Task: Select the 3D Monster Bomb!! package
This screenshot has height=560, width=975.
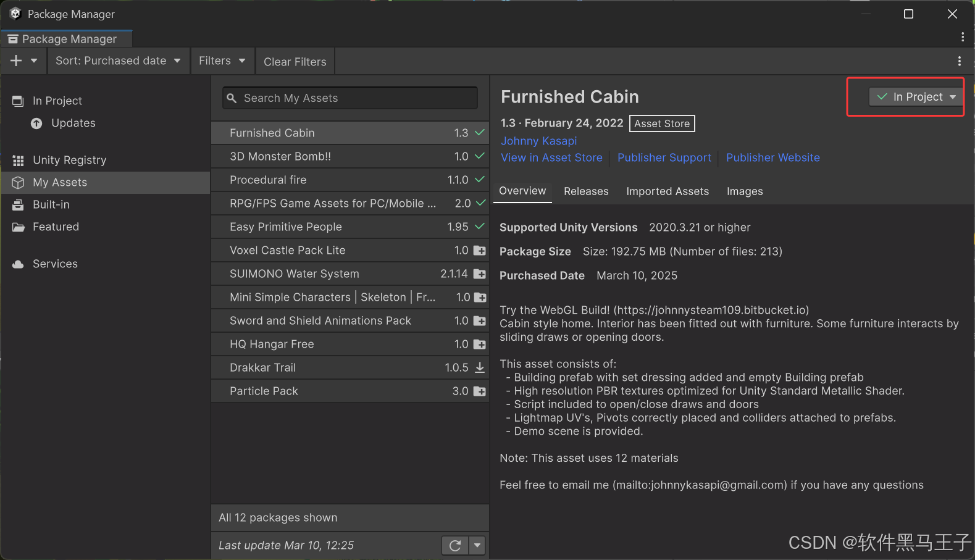Action: [x=350, y=156]
